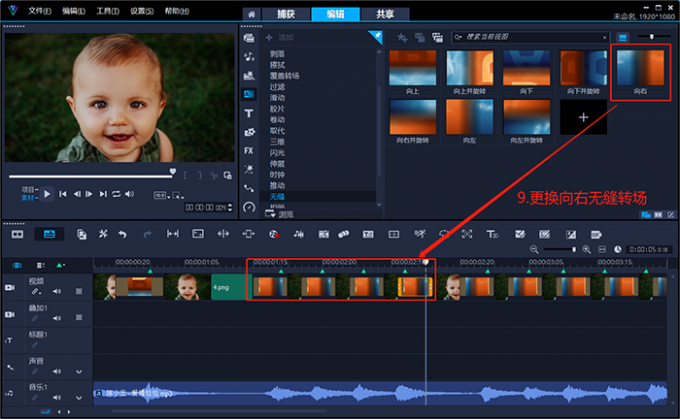
Task: Open the aspect ratio 16:9 dropdown
Action: 161,196
